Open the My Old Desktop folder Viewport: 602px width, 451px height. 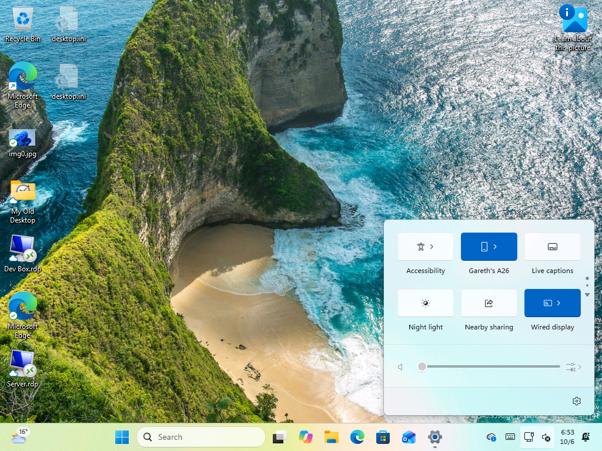click(x=23, y=202)
